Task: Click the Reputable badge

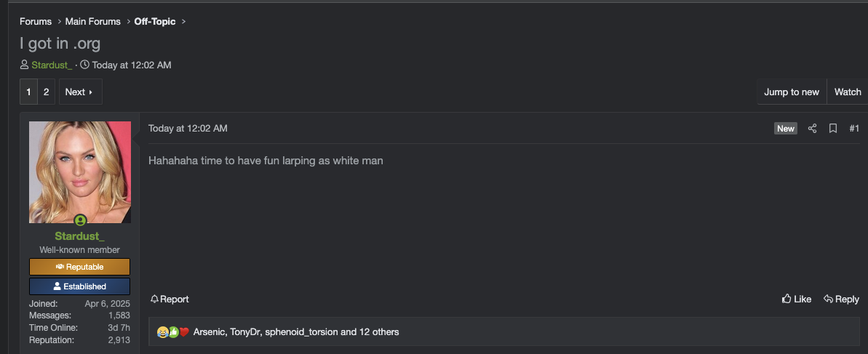Action: [x=80, y=267]
